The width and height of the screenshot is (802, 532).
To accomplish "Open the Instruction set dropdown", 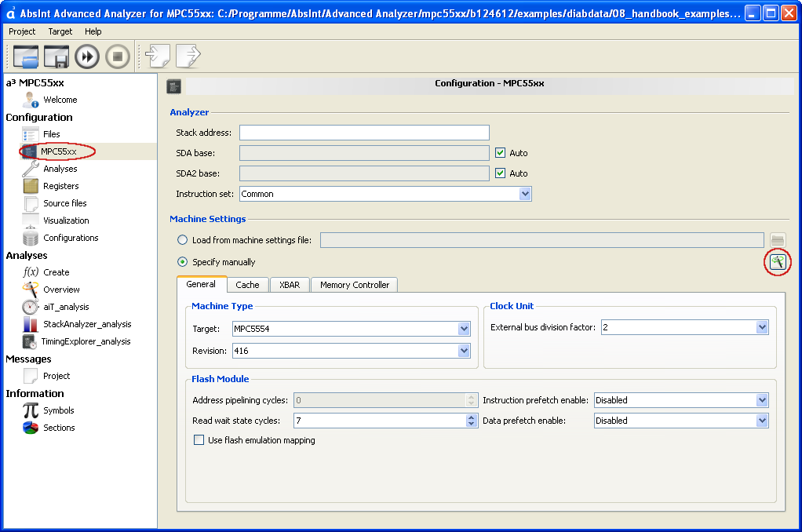I will (x=525, y=194).
